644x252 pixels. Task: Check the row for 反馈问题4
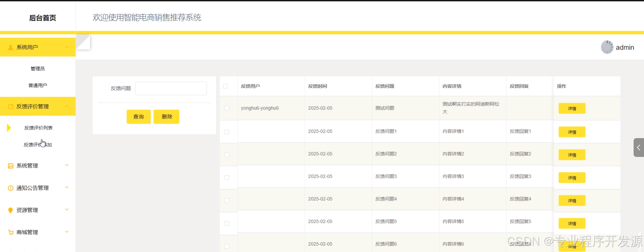point(227,200)
